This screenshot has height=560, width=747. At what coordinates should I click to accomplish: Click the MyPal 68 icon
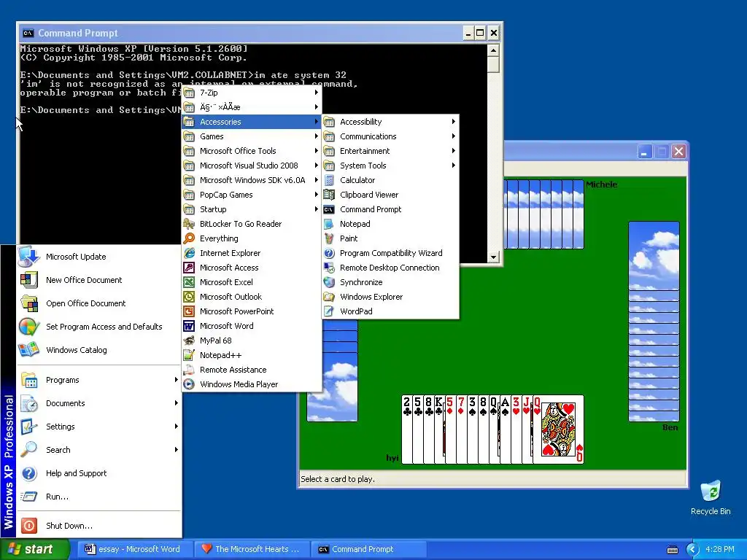pos(189,341)
